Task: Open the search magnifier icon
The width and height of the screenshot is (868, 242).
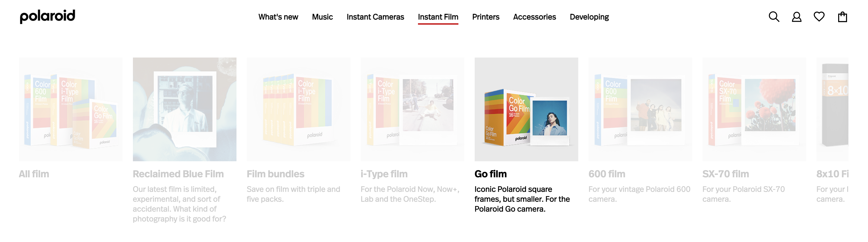Action: point(774,17)
